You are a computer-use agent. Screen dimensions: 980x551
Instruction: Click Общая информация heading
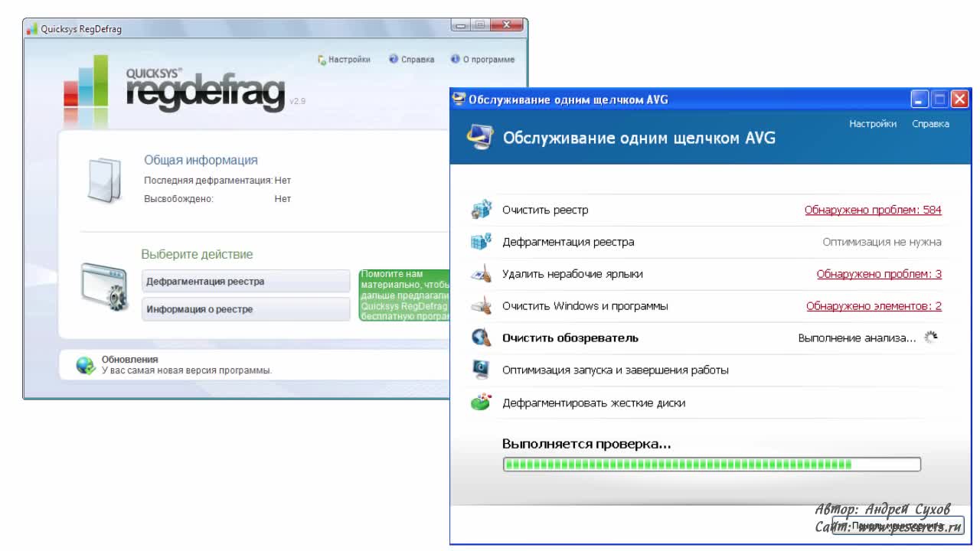[201, 160]
